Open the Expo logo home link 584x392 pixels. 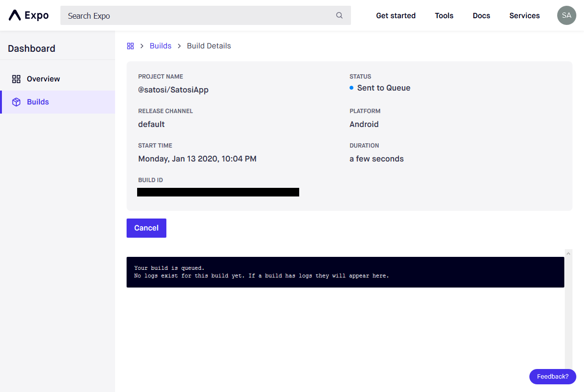tap(29, 15)
